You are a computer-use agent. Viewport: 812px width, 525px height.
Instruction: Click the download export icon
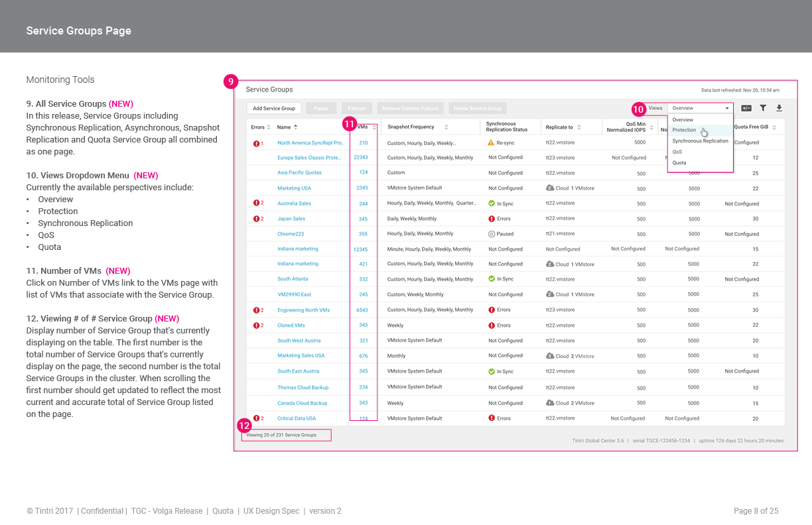(x=779, y=108)
